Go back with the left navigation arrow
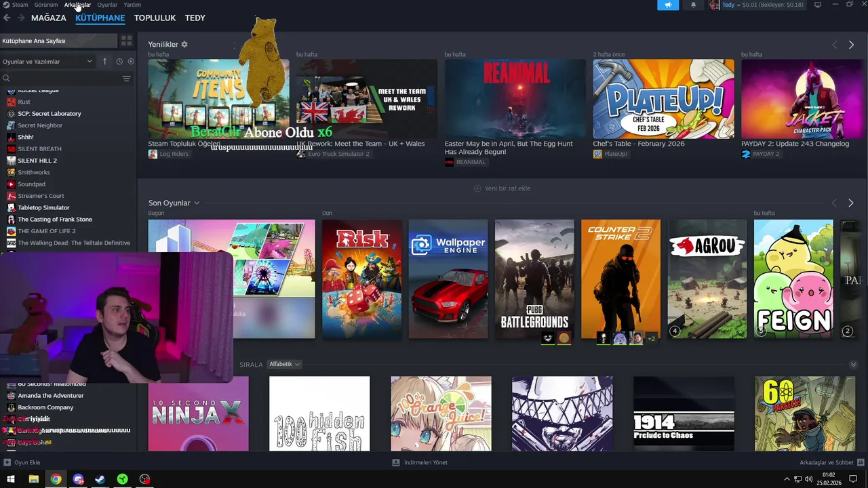868x488 pixels. point(7,18)
